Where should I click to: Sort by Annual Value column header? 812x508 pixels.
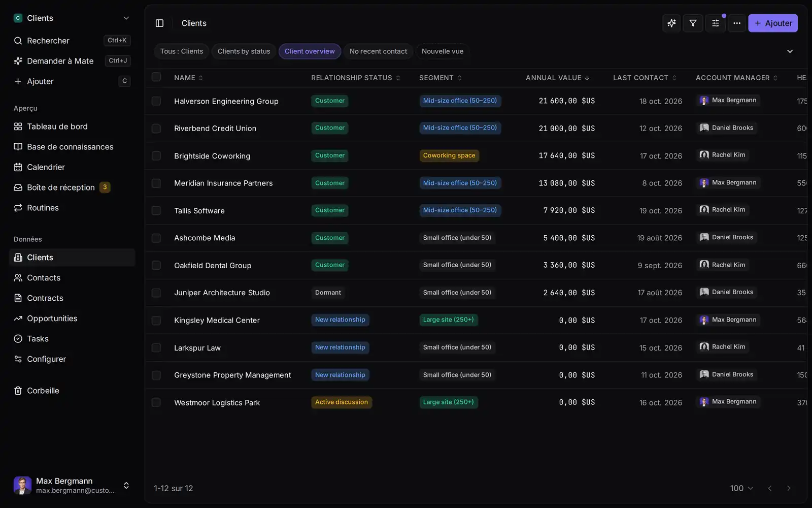557,78
